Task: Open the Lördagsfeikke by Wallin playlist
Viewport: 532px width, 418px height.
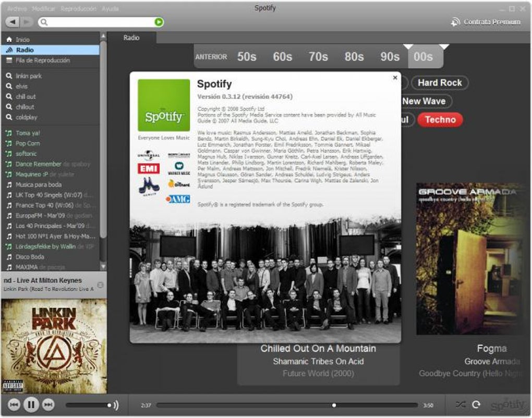Action: (x=51, y=247)
